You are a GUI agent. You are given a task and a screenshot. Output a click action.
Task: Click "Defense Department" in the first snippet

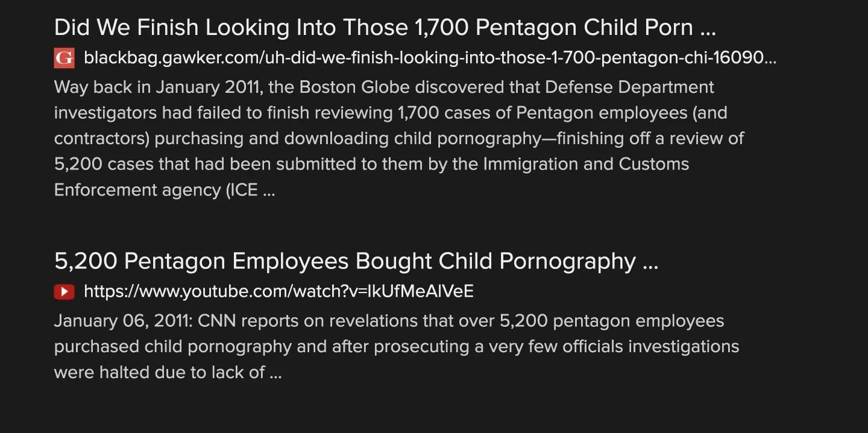coord(629,87)
